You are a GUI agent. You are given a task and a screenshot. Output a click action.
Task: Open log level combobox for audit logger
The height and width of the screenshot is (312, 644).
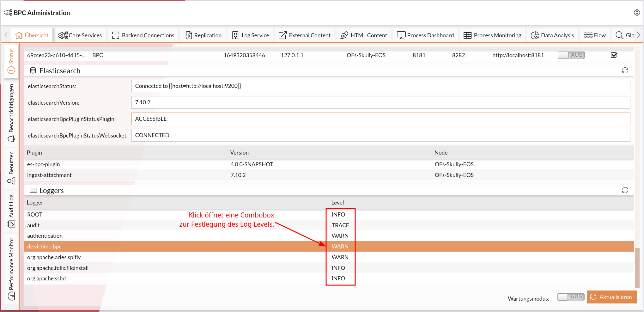tap(340, 225)
